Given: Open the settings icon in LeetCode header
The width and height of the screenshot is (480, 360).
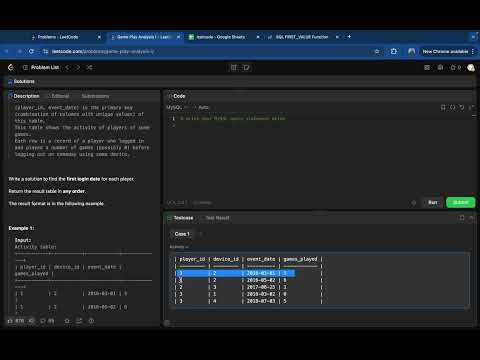Looking at the screenshot, I should (440, 68).
